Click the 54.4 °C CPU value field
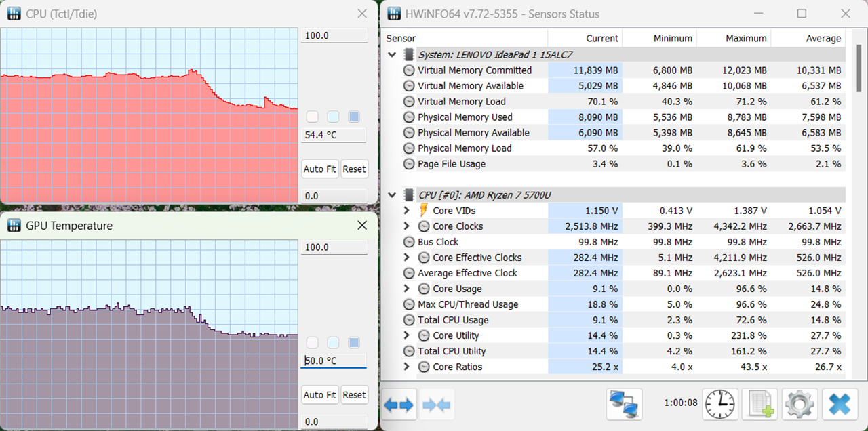This screenshot has width=868, height=431. pos(334,135)
